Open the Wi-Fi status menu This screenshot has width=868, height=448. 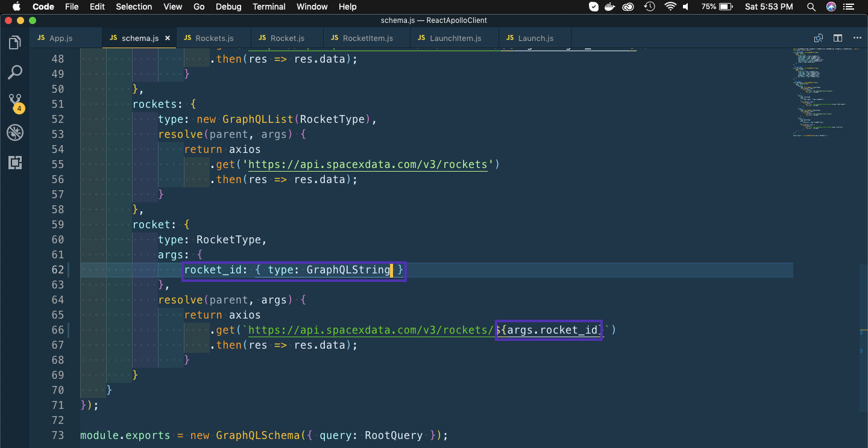pyautogui.click(x=670, y=7)
